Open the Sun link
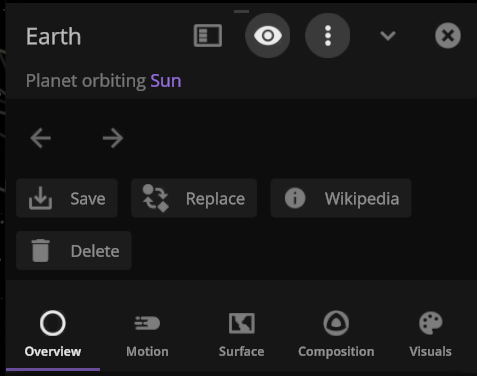477x376 pixels. pyautogui.click(x=166, y=81)
